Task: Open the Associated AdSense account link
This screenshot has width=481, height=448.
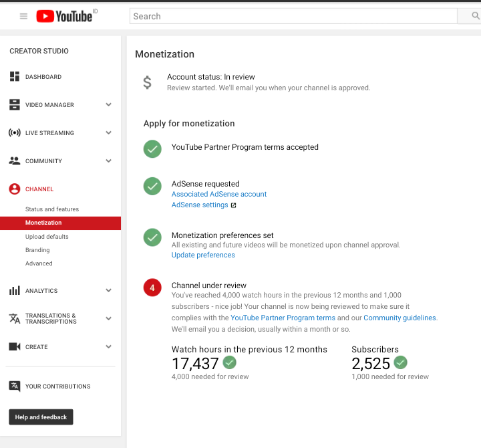Action: coord(219,194)
